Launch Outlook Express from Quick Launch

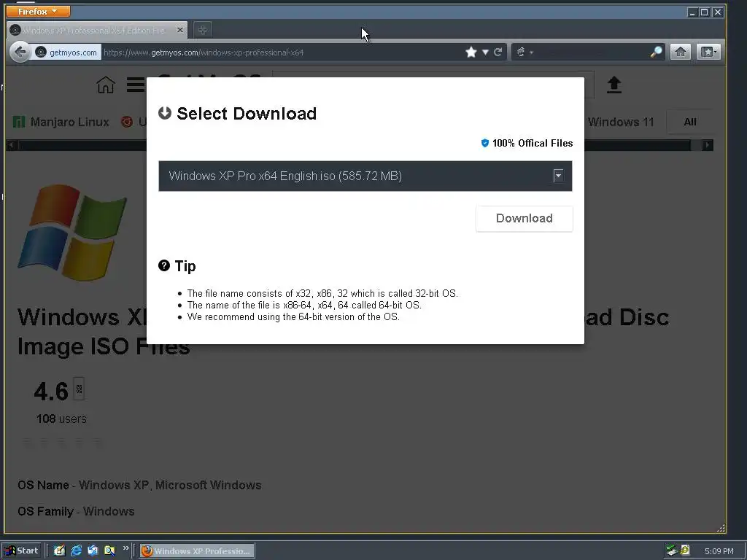[x=93, y=551]
